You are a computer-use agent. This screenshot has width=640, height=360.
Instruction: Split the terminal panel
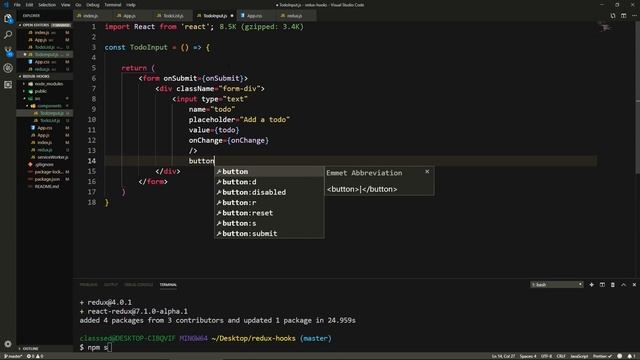tap(602, 284)
